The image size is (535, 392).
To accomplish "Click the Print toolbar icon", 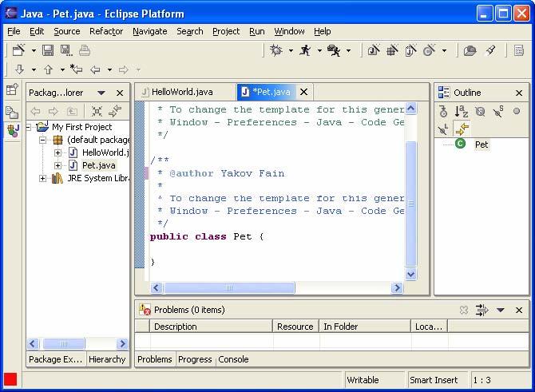I will click(85, 50).
